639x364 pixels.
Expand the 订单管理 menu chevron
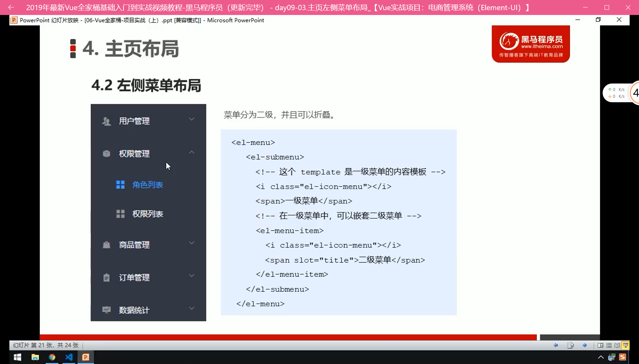192,276
